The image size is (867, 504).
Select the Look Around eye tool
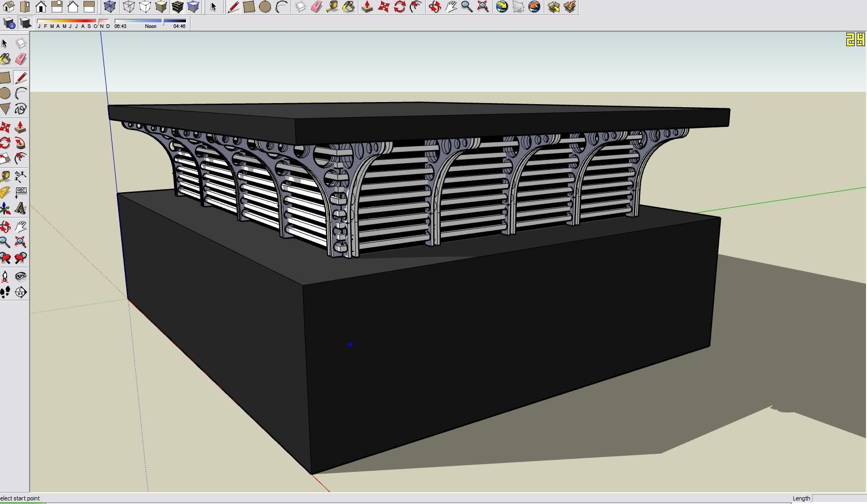(21, 276)
